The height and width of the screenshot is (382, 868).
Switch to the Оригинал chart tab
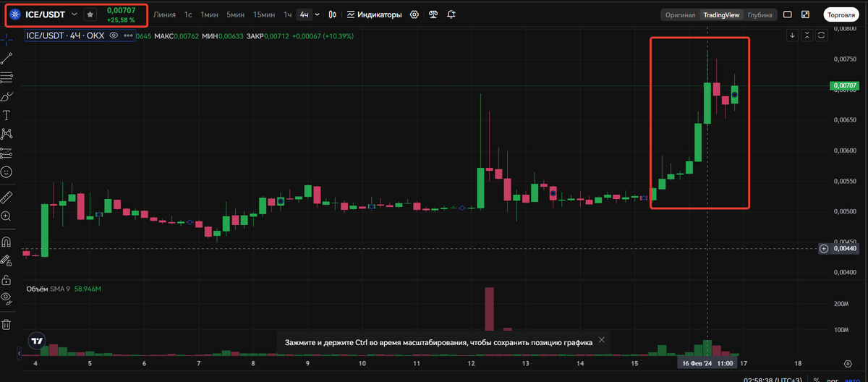pos(681,14)
